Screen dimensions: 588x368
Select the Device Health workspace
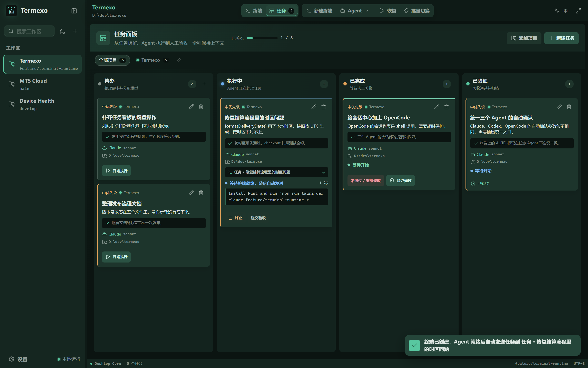43,104
